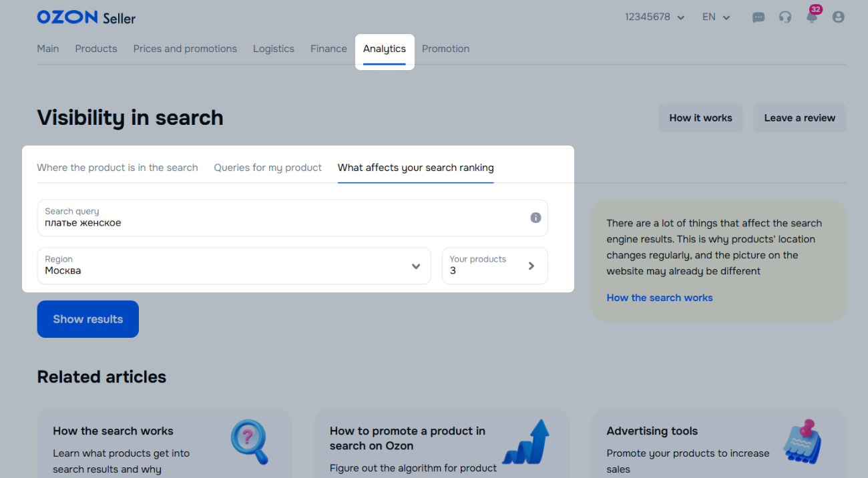Click the pinned Advertising tools image

tap(801, 441)
